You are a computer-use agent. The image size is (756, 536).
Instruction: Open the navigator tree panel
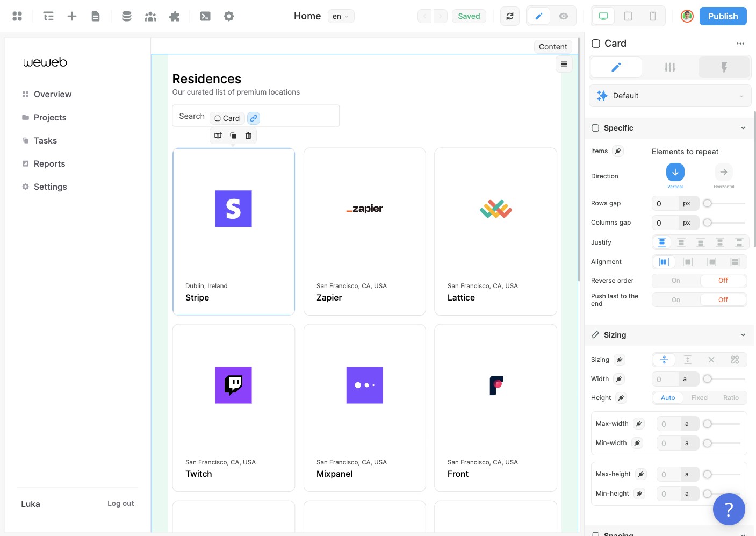click(x=48, y=16)
